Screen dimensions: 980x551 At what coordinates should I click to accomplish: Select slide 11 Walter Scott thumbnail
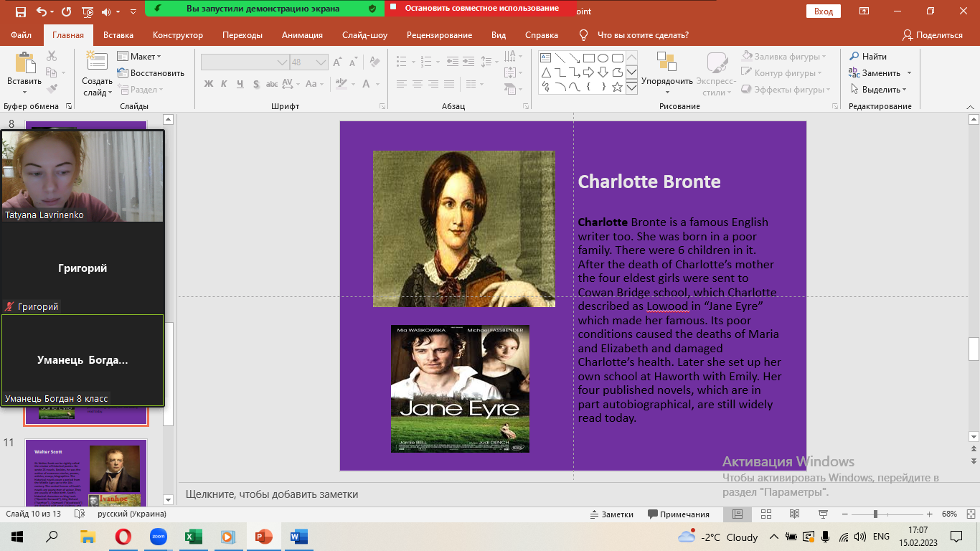pos(86,474)
